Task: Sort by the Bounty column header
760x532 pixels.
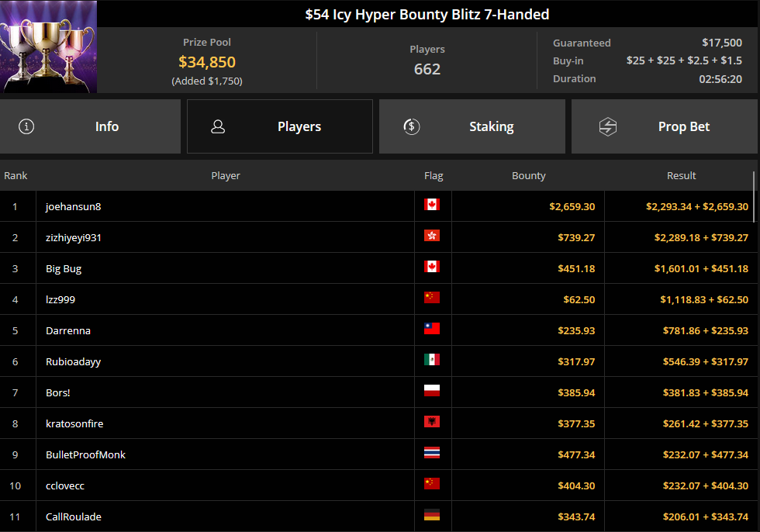Action: point(528,175)
